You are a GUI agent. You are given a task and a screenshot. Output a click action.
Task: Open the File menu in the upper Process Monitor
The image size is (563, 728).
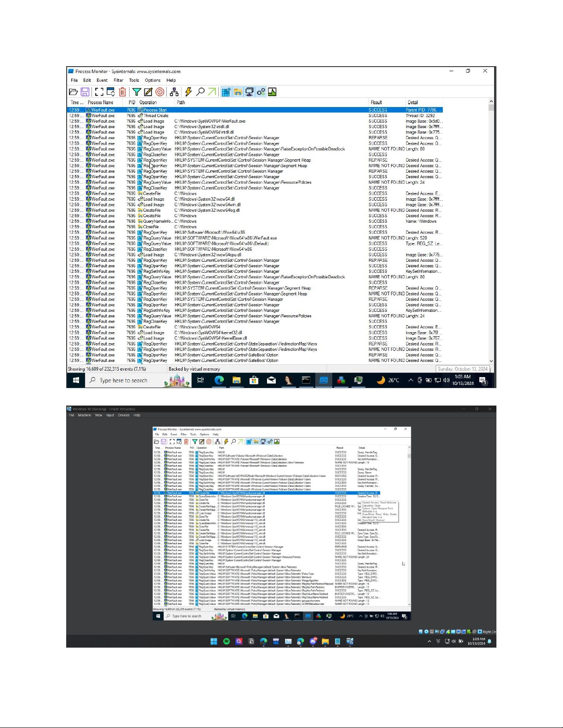click(74, 80)
